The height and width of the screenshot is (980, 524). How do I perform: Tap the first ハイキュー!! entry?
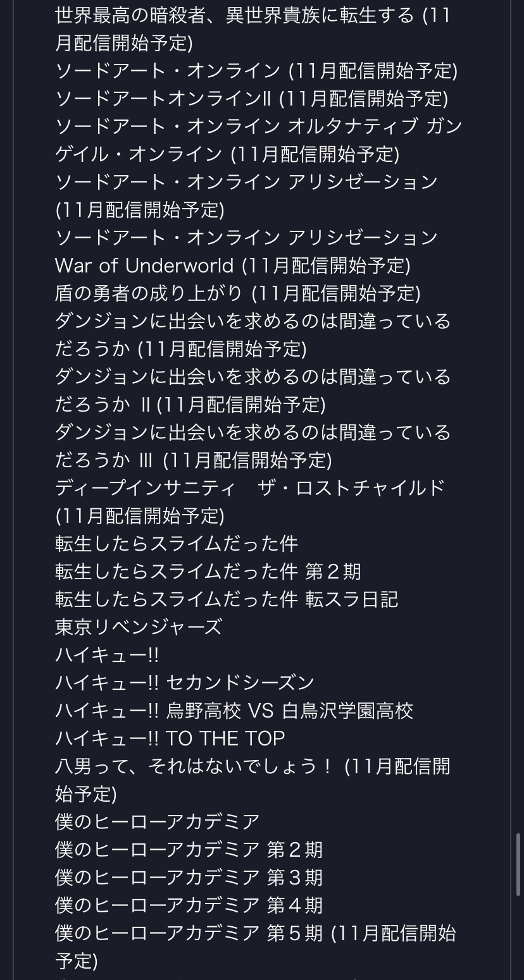tap(107, 654)
